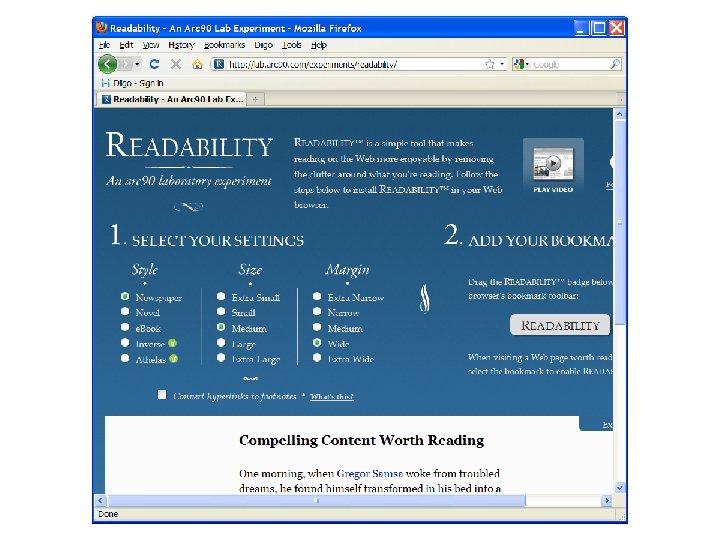Open the Help menu
Screen dimensions: 720x540
pyautogui.click(x=319, y=45)
